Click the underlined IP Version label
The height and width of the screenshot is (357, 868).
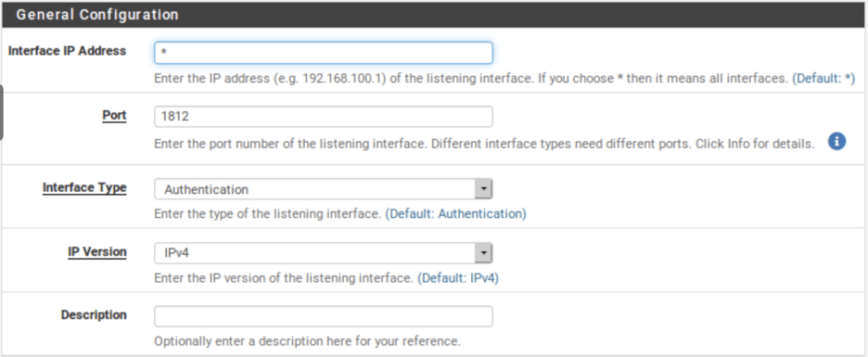click(96, 252)
